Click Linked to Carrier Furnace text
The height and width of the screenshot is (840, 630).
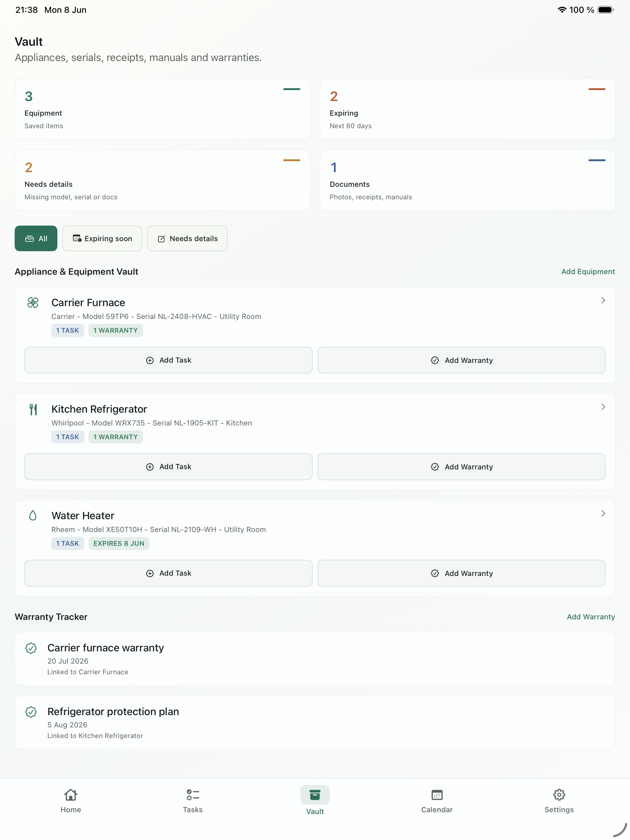(88, 672)
